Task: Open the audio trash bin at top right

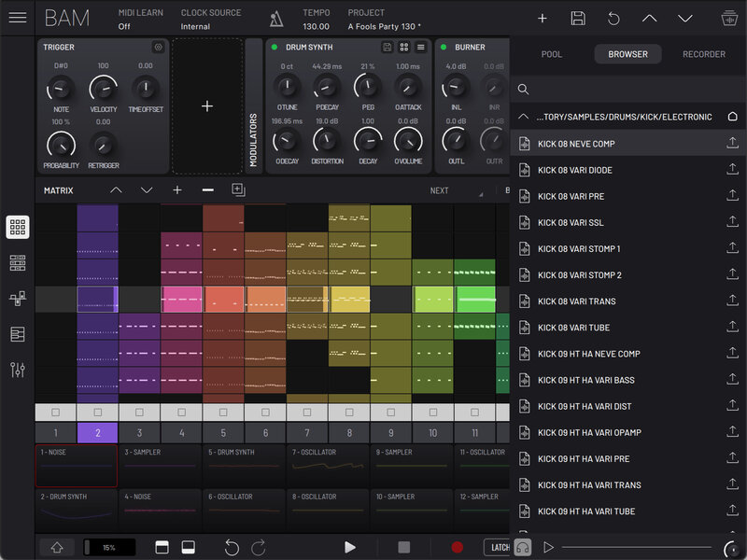Action: click(x=730, y=18)
